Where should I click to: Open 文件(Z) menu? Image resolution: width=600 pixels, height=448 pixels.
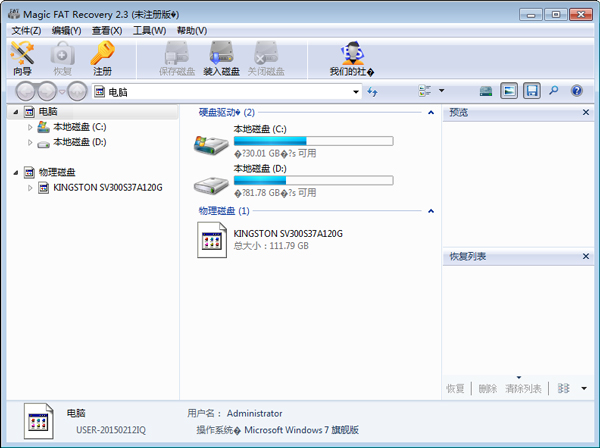pos(26,31)
